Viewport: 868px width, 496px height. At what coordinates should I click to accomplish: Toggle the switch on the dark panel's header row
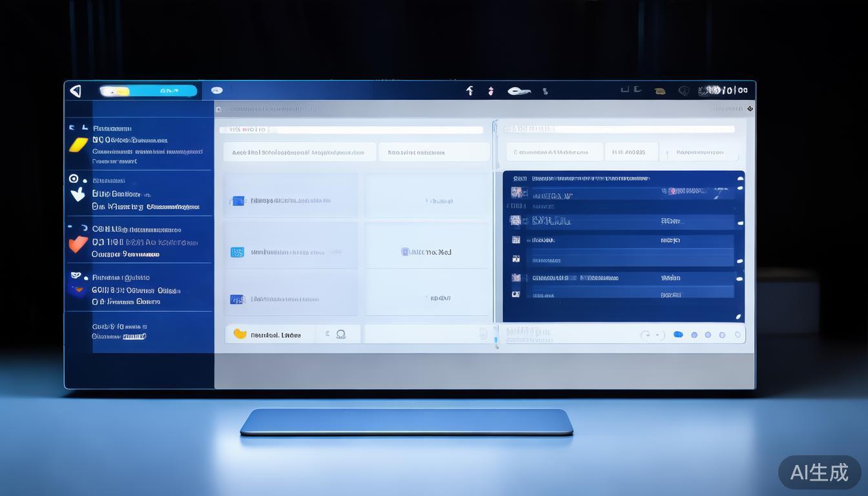[739, 178]
